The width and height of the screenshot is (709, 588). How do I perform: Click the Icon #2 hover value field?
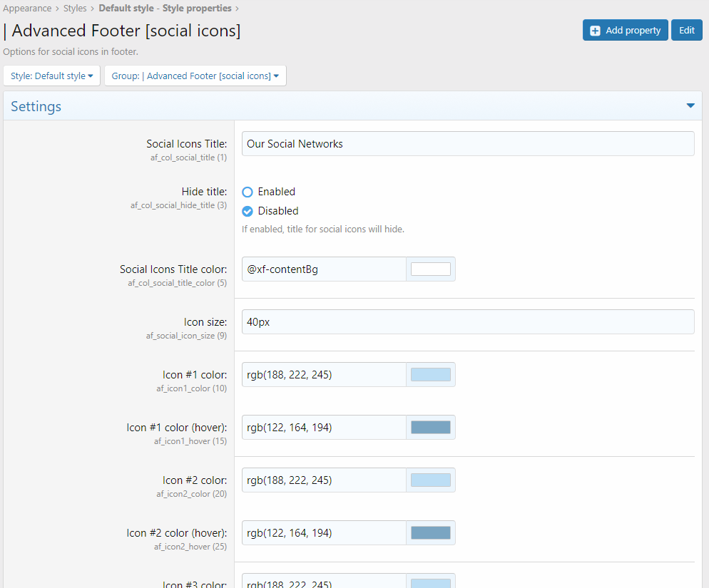(x=324, y=533)
